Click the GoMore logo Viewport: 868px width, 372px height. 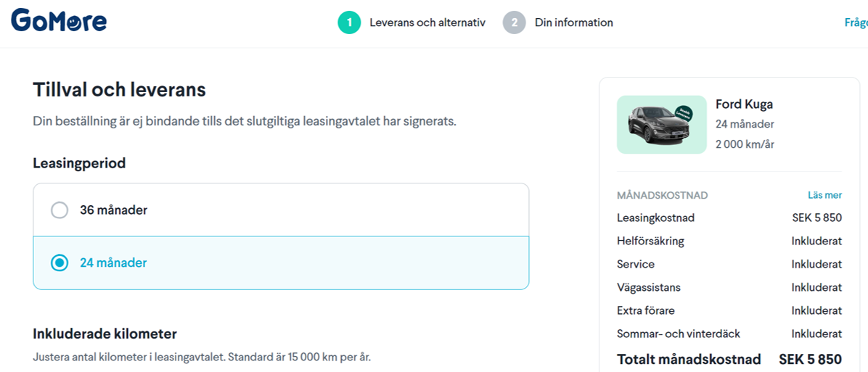[59, 21]
